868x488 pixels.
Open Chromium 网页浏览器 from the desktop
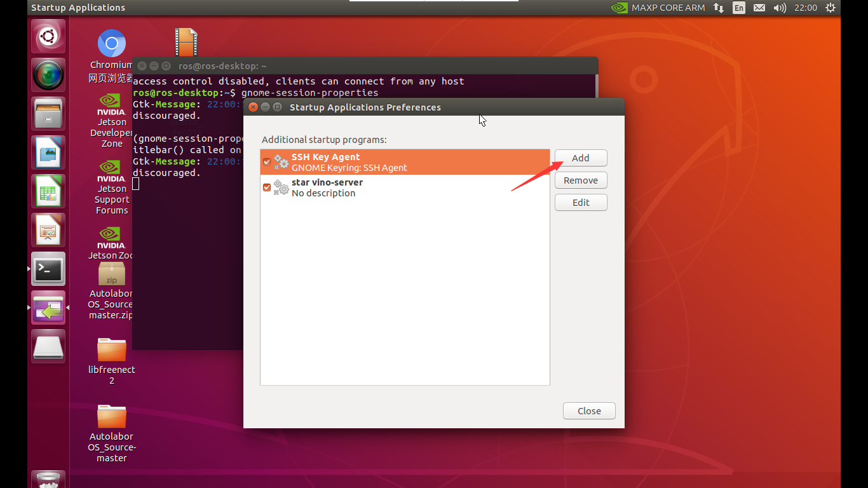tap(112, 43)
